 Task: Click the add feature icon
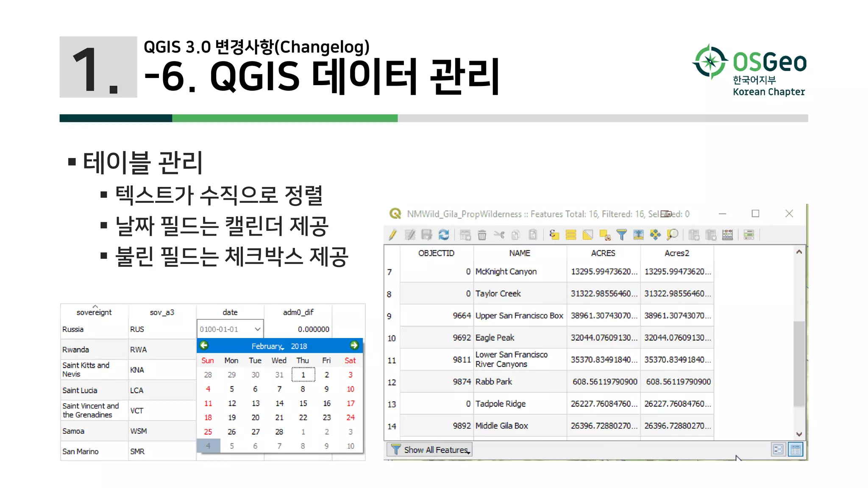[465, 235]
